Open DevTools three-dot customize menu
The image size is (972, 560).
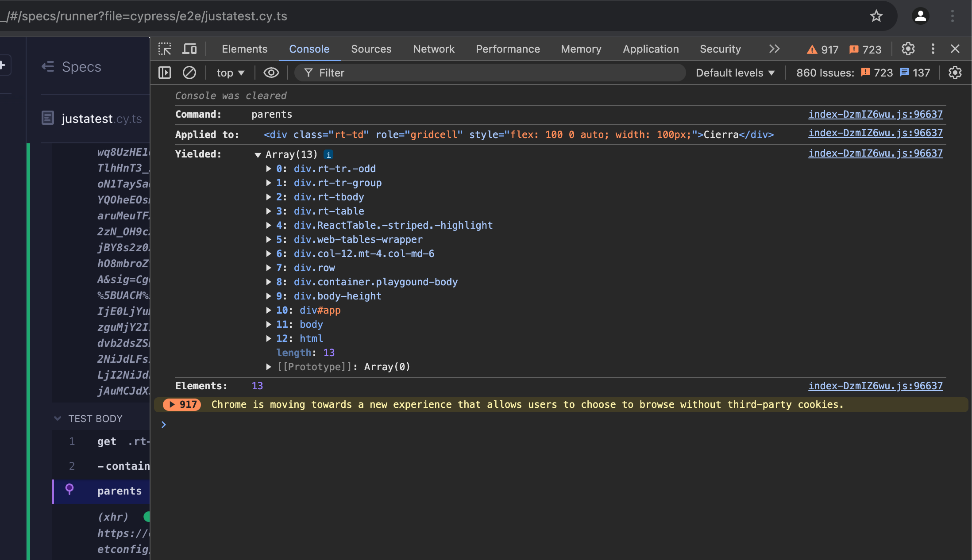(x=933, y=49)
